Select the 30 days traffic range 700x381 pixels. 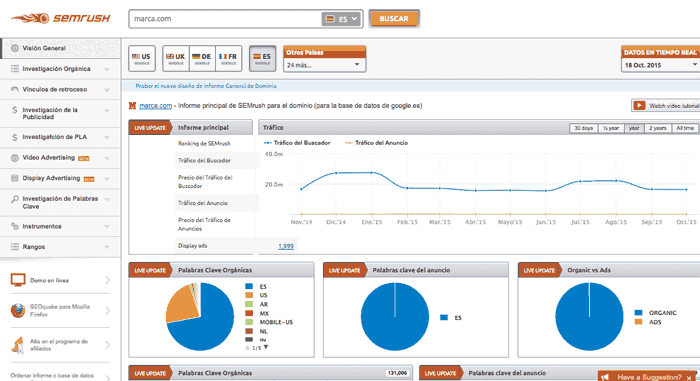[583, 128]
